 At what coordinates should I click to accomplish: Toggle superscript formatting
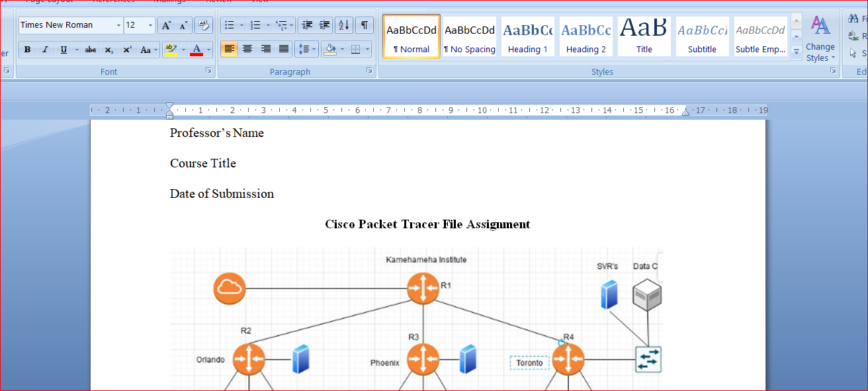pos(127,50)
